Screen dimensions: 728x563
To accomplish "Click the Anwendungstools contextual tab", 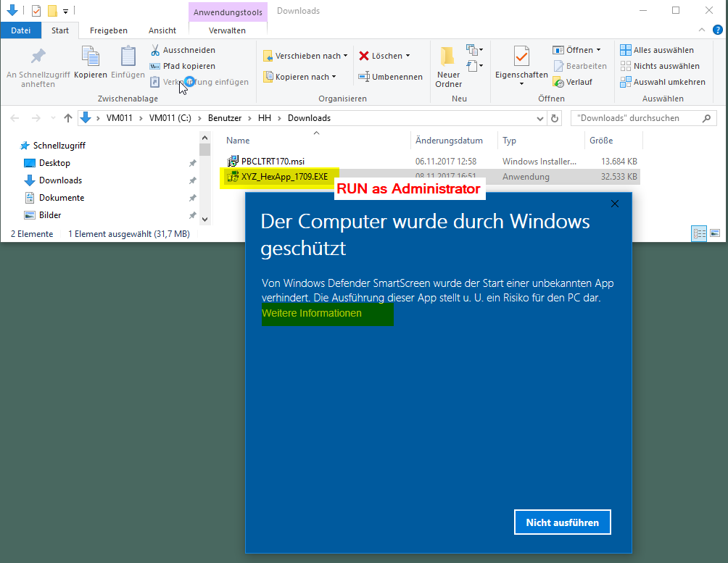I will (228, 12).
